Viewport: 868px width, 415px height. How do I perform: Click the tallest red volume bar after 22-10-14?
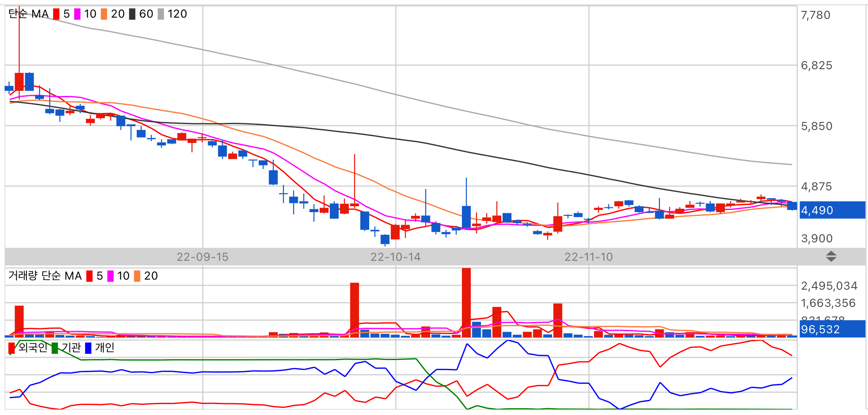point(466,303)
